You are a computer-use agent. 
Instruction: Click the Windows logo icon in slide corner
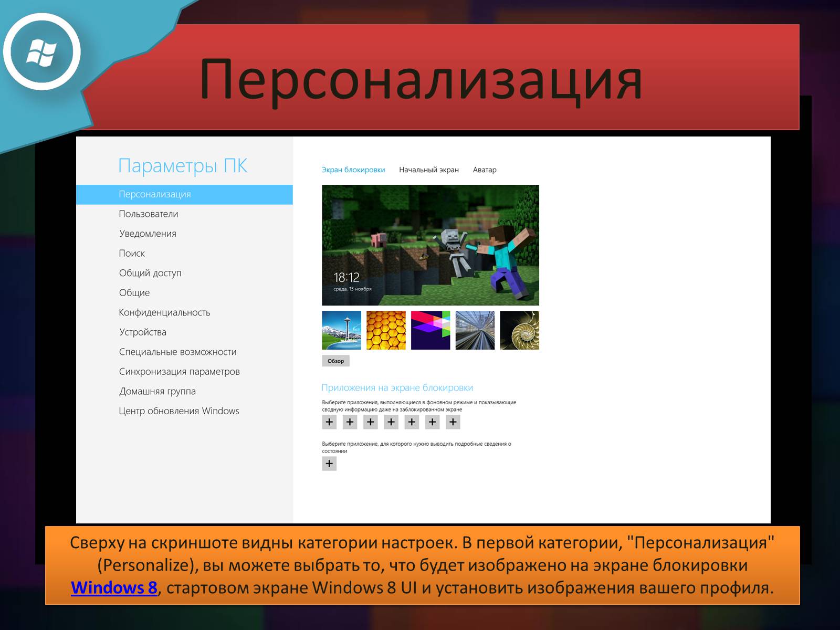(x=41, y=52)
